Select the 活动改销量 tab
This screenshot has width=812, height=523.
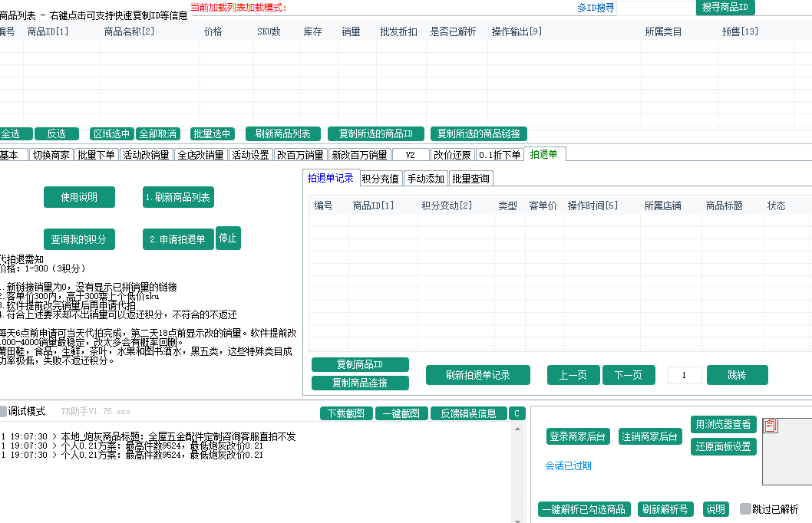146,155
